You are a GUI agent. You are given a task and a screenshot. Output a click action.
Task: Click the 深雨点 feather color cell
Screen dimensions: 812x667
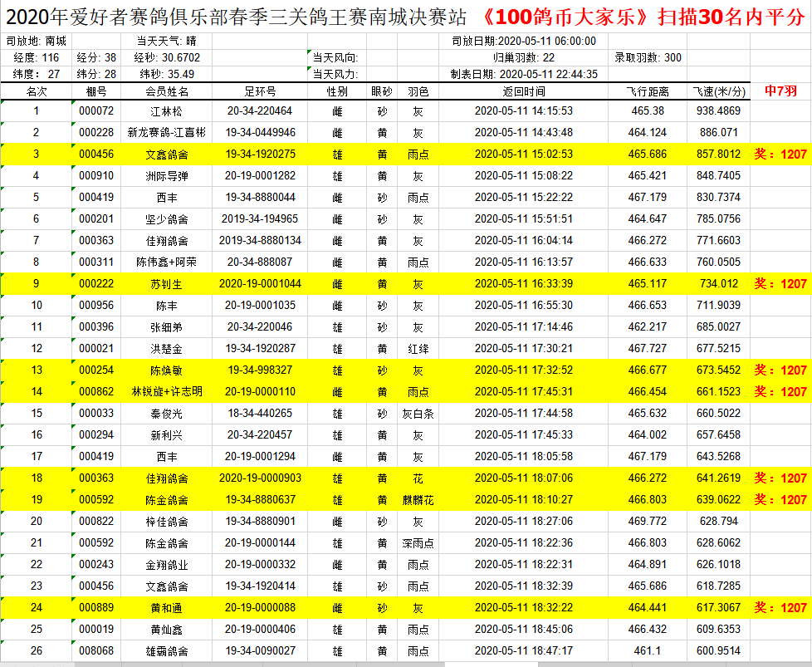[418, 543]
